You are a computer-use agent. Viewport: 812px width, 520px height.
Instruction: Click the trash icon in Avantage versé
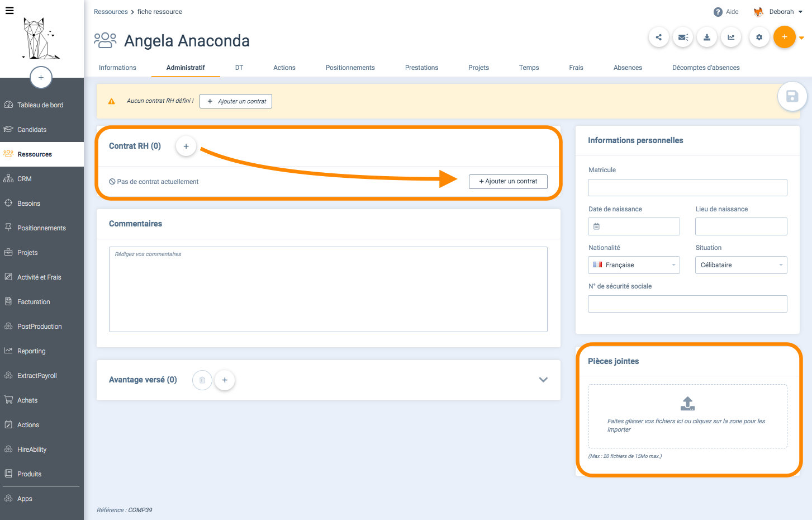pos(202,380)
